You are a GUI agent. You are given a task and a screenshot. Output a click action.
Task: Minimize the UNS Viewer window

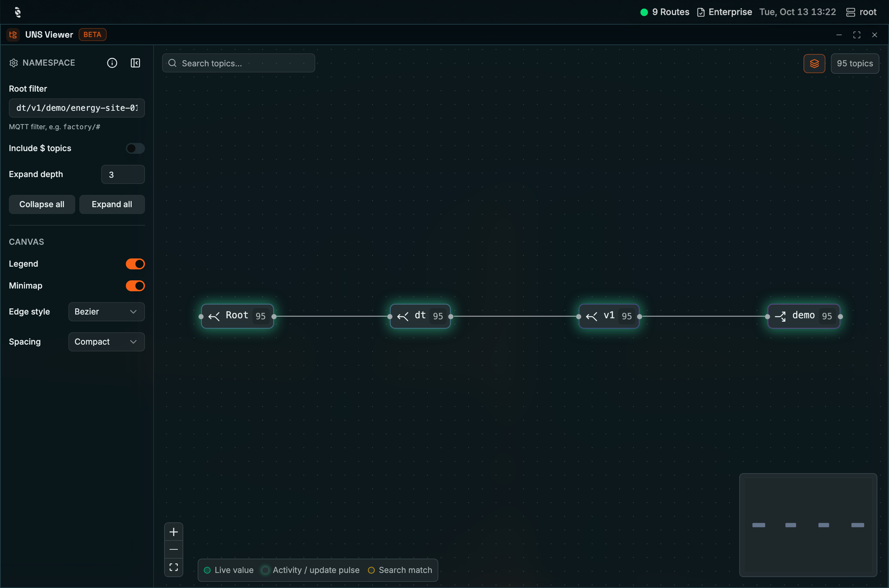[839, 35]
